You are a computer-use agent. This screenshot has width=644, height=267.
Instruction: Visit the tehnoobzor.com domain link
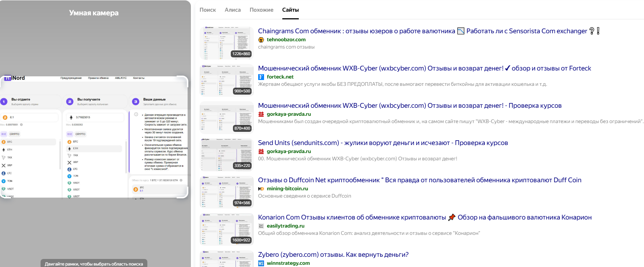point(286,40)
